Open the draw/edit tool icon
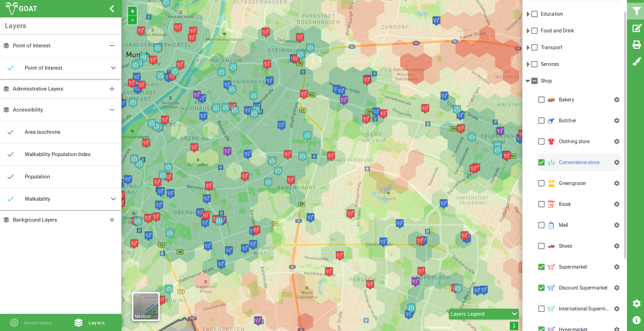The image size is (644, 331). pyautogui.click(x=636, y=28)
